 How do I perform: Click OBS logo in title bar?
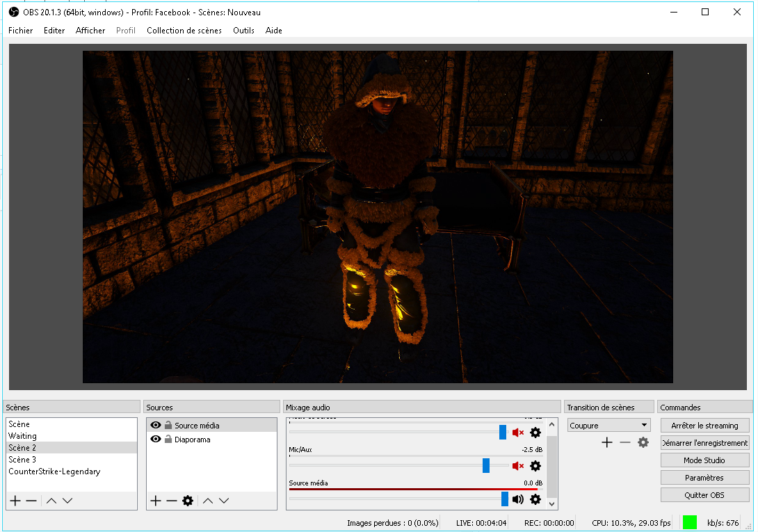[13, 12]
